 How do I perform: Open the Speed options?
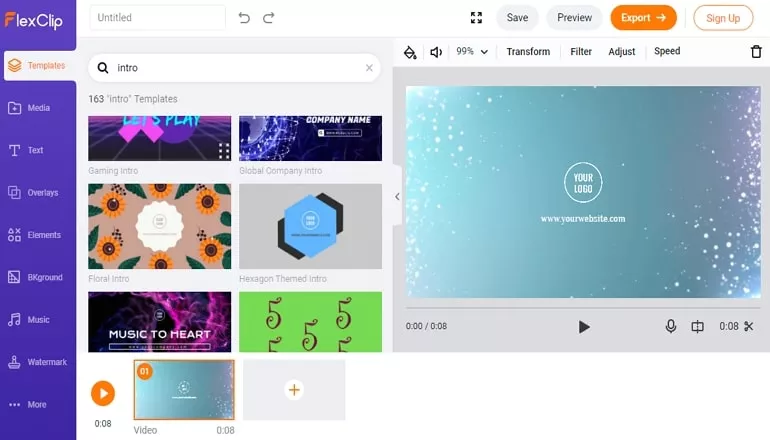tap(667, 51)
